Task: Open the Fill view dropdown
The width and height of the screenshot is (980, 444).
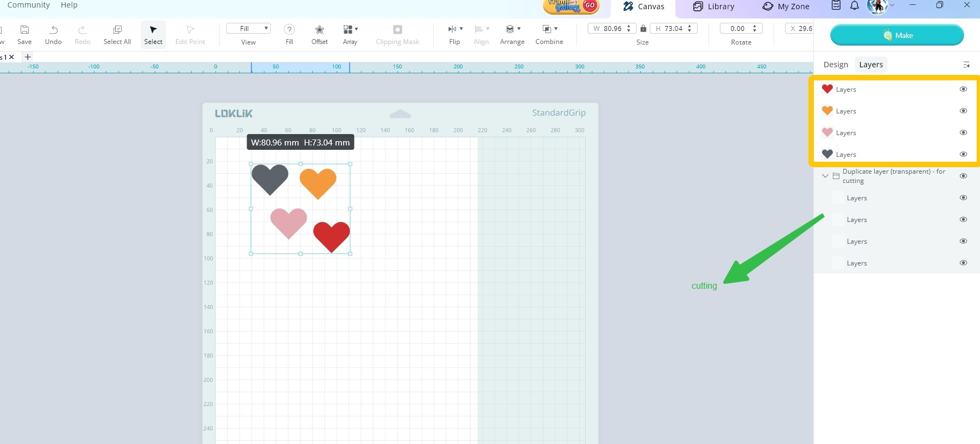Action: [x=248, y=29]
